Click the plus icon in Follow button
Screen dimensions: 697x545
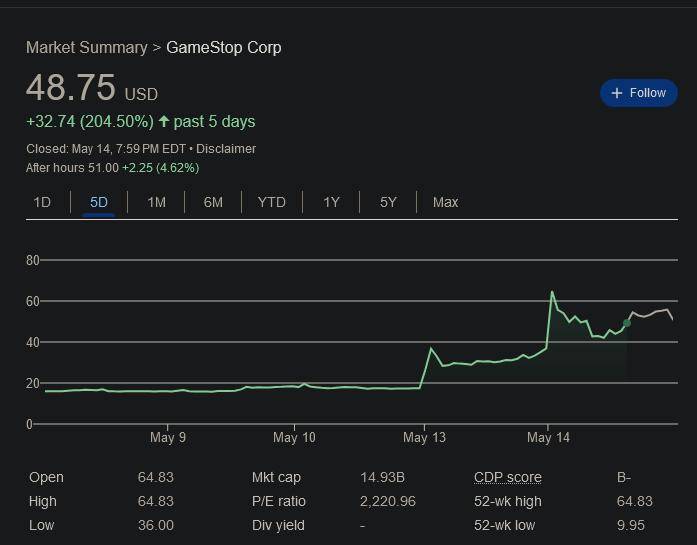[x=617, y=93]
